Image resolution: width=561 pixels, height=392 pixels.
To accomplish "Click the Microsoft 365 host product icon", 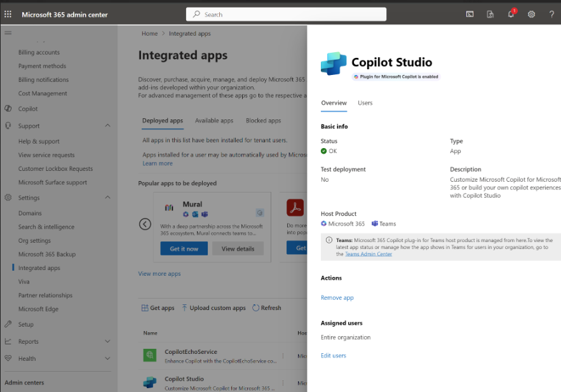I will [x=323, y=224].
